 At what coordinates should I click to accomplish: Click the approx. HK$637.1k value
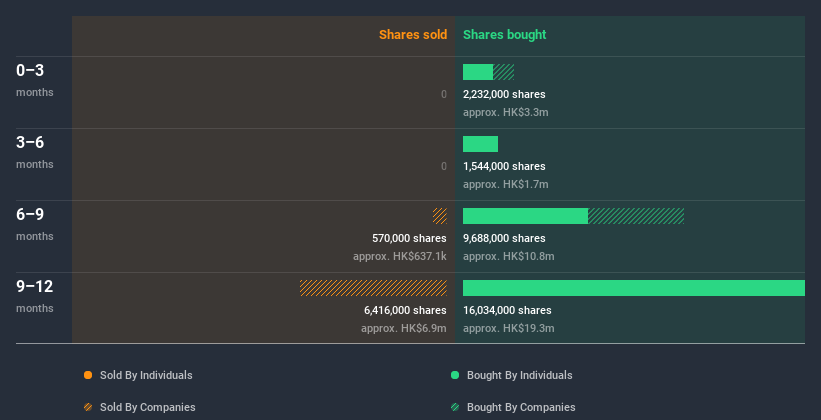click(400, 256)
